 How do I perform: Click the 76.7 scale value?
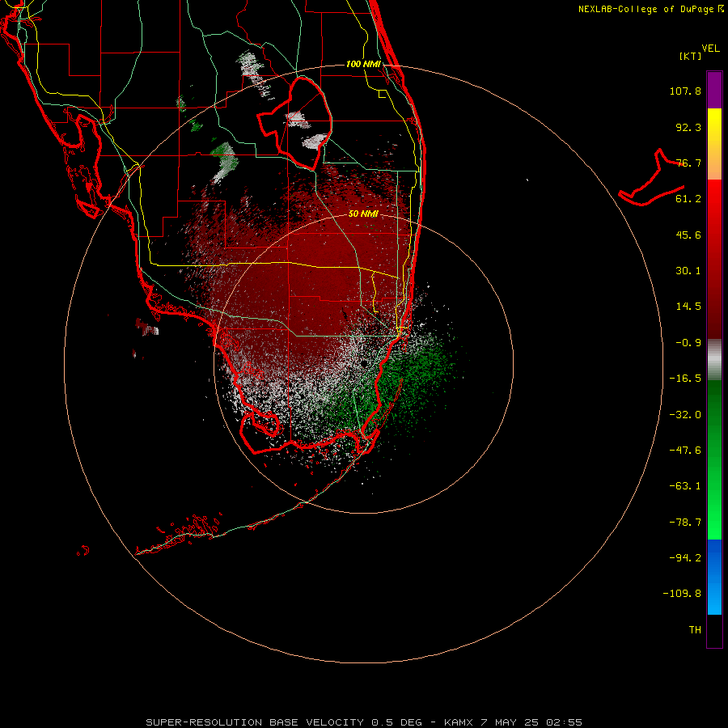tap(688, 163)
